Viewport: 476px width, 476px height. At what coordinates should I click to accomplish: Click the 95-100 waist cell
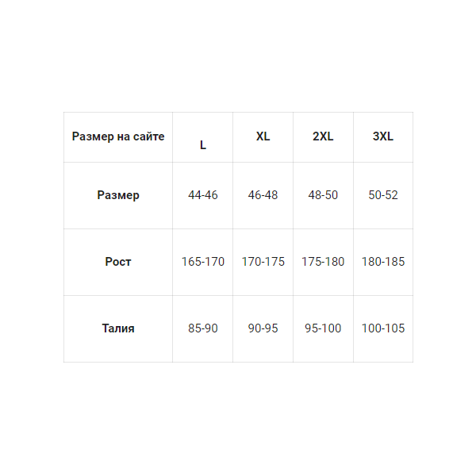tap(323, 328)
